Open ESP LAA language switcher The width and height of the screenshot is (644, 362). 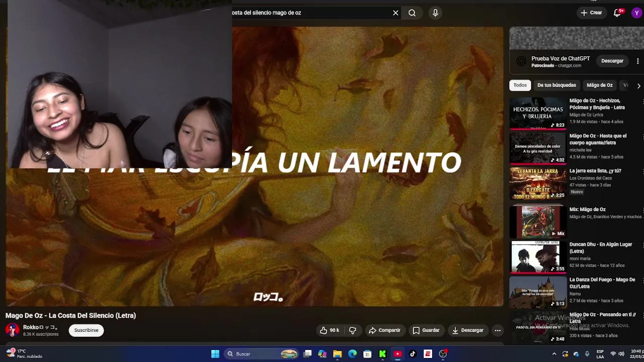600,354
